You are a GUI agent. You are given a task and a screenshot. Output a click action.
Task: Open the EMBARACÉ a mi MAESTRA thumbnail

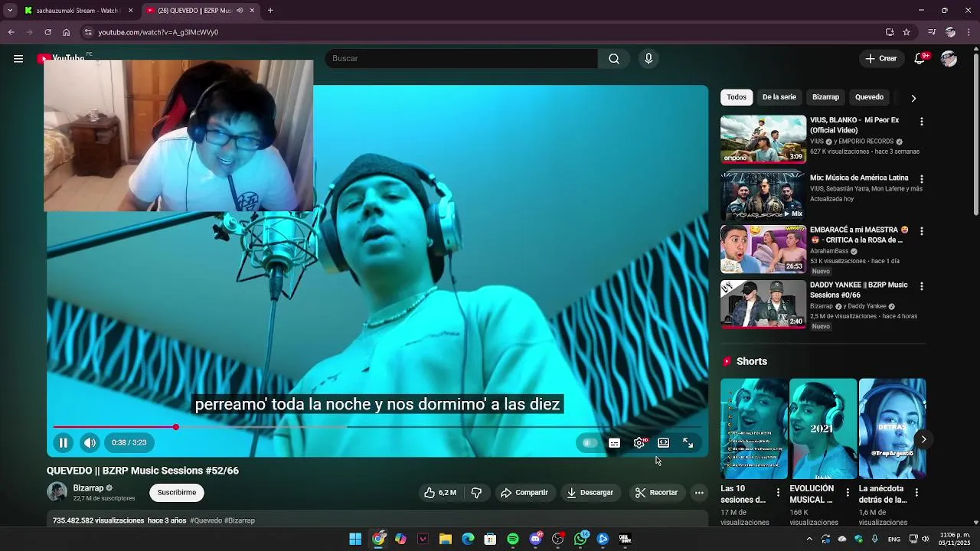pyautogui.click(x=763, y=249)
